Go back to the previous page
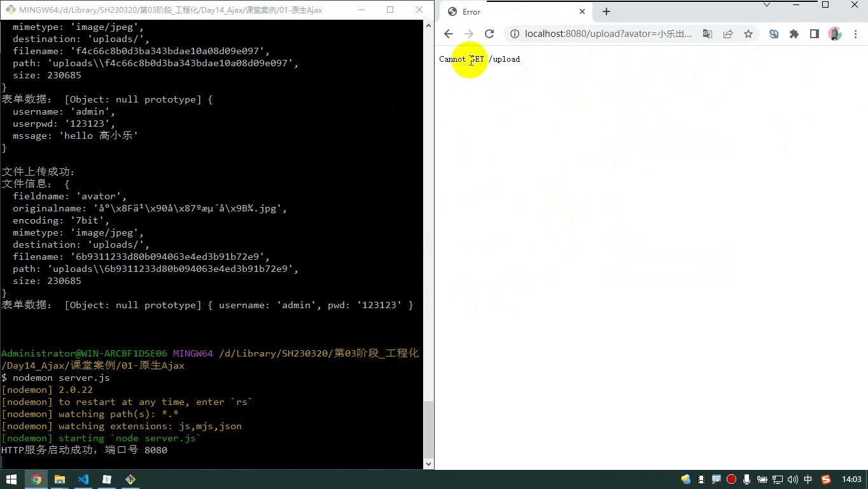This screenshot has height=489, width=868. [449, 34]
